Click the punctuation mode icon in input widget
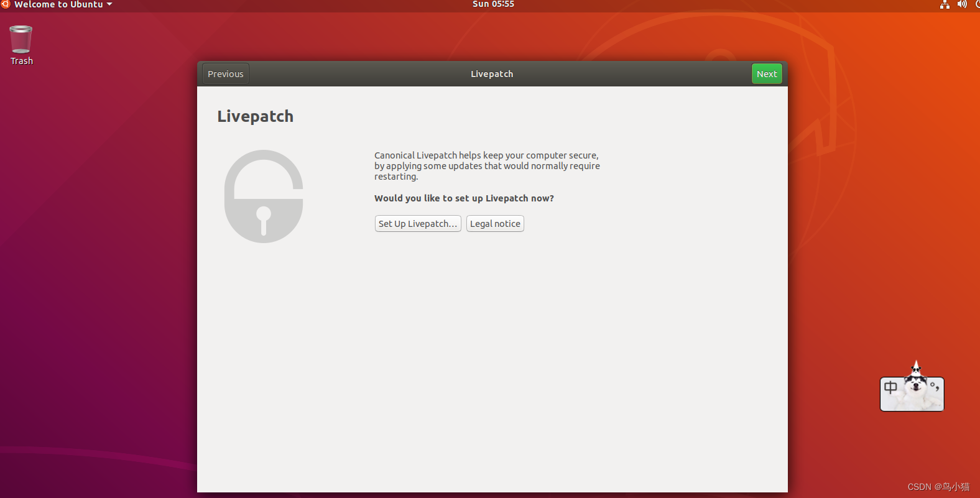This screenshot has width=980, height=498. click(x=935, y=387)
